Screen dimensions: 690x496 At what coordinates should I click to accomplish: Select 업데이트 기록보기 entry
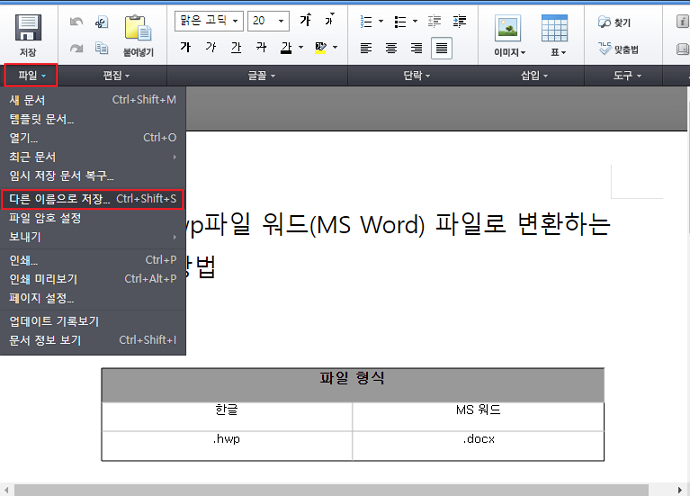tap(93, 321)
